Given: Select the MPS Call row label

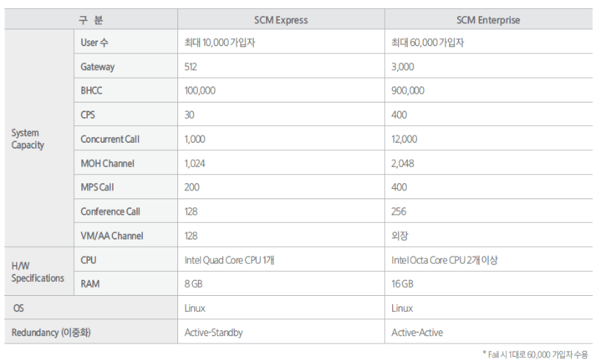Looking at the screenshot, I should click(x=97, y=187).
